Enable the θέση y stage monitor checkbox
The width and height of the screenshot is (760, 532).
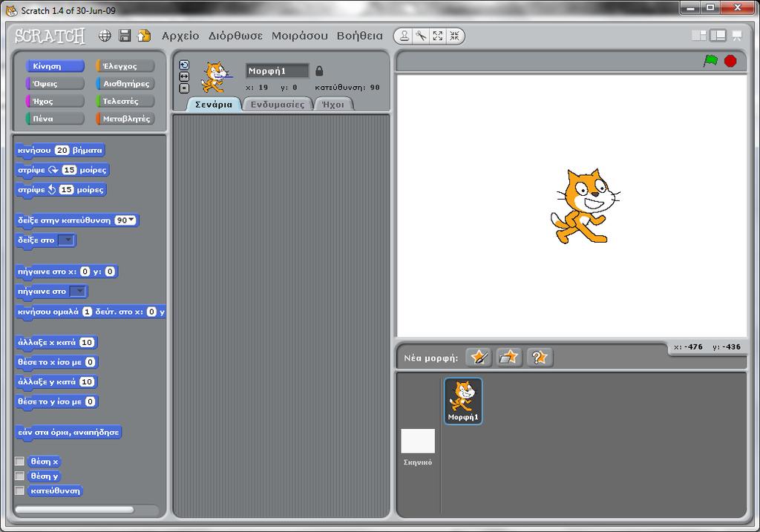pos(19,476)
